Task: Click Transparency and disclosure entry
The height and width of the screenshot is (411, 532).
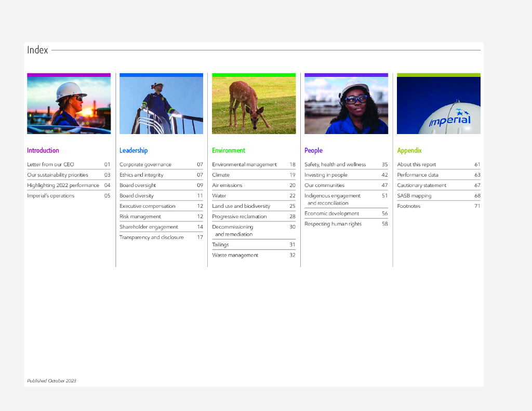Action: point(152,237)
